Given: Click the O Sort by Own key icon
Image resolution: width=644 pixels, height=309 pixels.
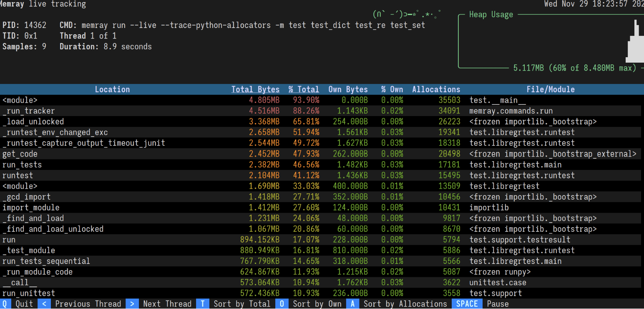Looking at the screenshot, I should [282, 304].
